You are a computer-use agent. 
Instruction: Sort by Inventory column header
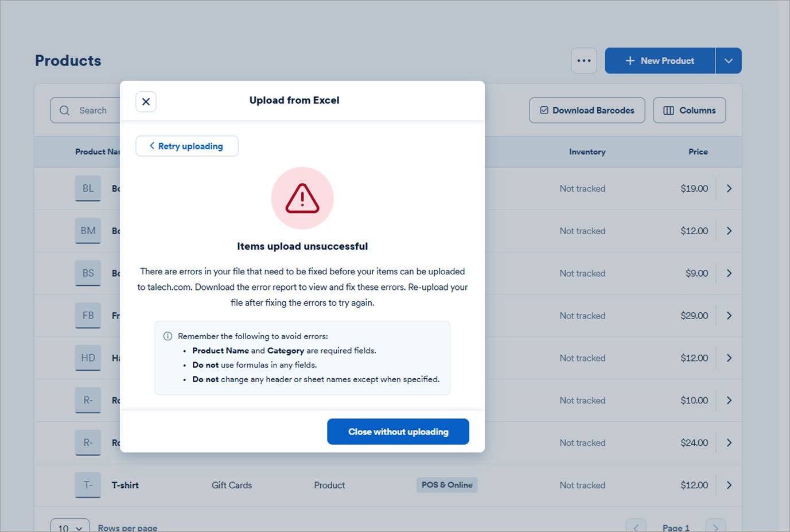587,152
